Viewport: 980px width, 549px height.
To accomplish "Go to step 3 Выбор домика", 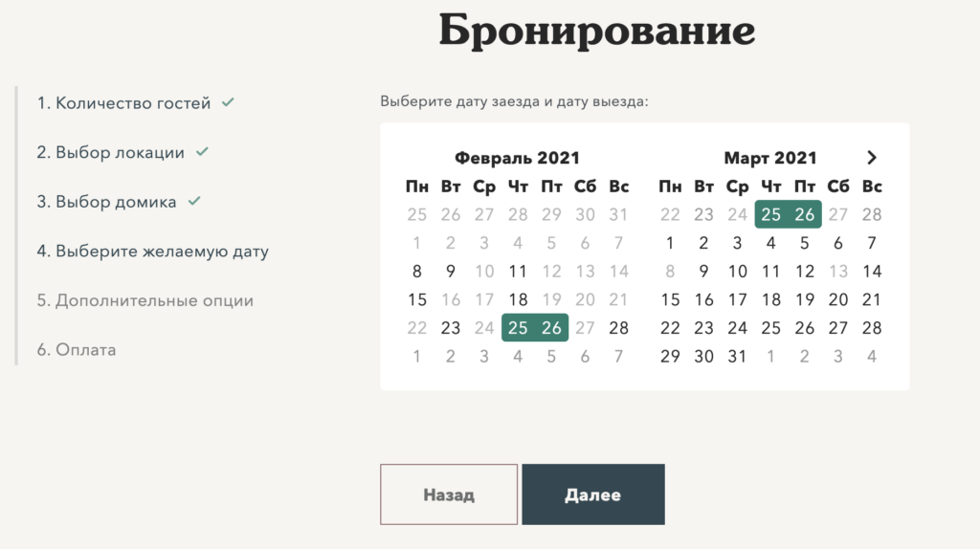I will coord(107,202).
